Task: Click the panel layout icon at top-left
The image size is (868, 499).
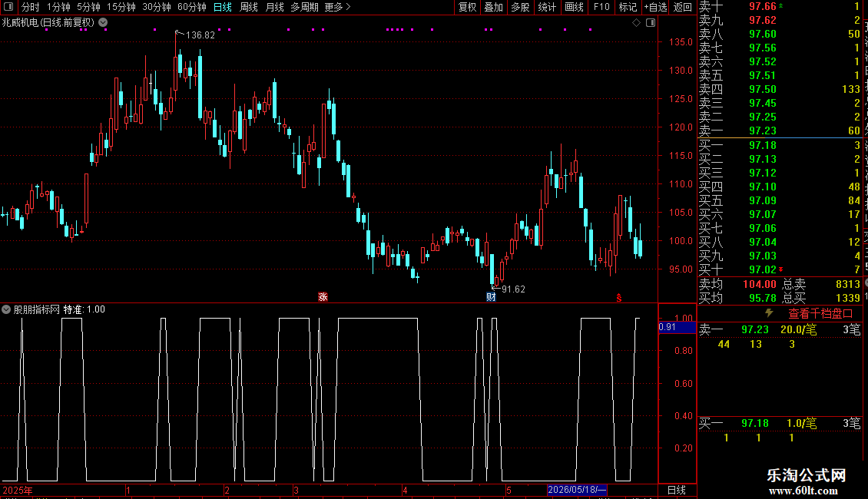Action: pyautogui.click(x=8, y=7)
